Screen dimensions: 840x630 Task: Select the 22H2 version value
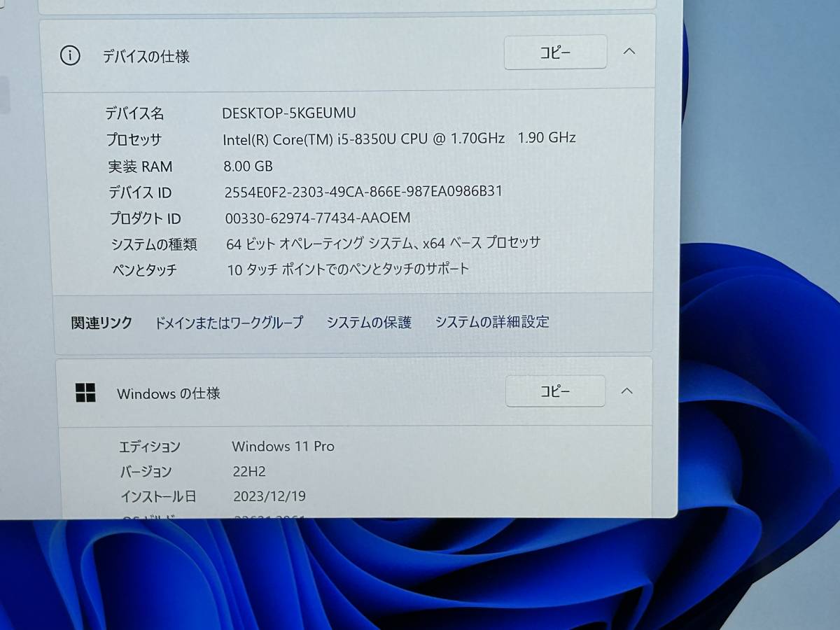(249, 471)
